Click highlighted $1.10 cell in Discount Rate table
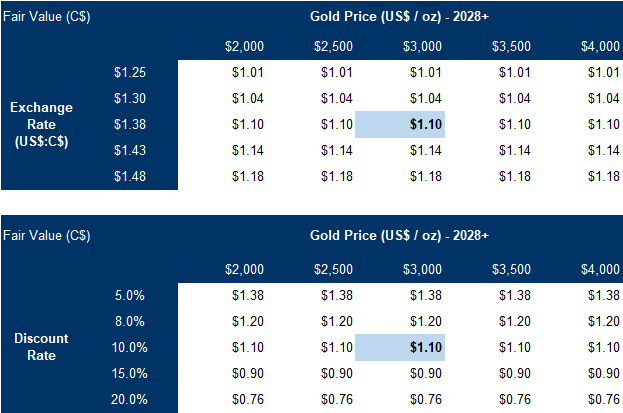 point(399,348)
